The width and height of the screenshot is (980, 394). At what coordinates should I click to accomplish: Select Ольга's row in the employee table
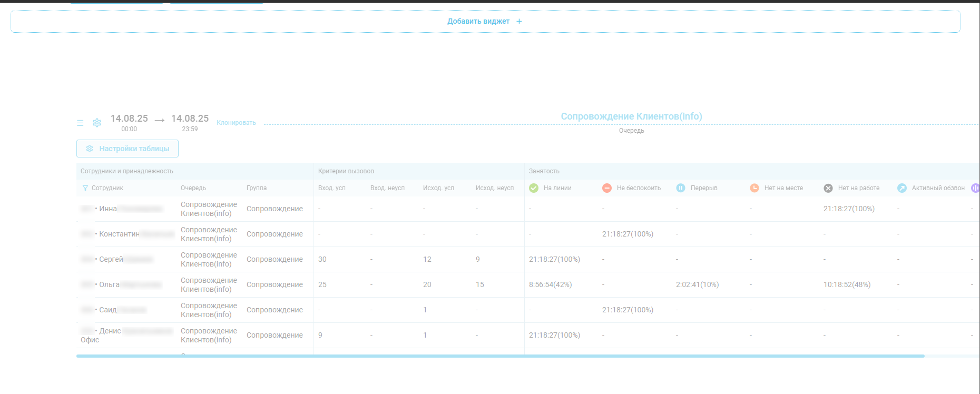(x=110, y=284)
